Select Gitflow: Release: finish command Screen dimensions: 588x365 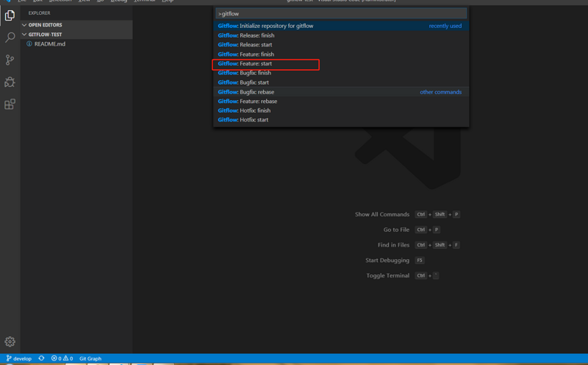[341, 35]
